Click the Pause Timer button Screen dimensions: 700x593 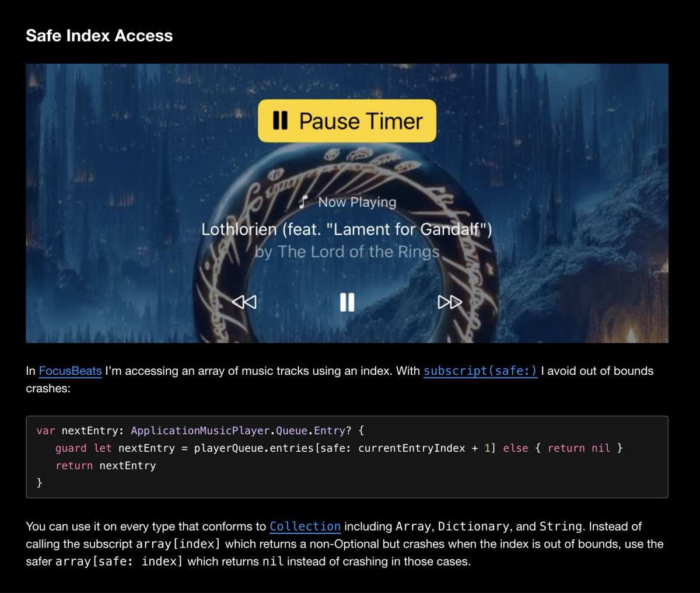coord(347,121)
